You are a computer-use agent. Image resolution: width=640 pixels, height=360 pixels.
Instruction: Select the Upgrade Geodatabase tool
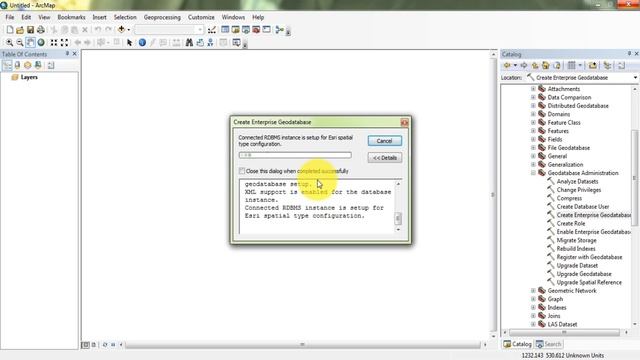584,274
